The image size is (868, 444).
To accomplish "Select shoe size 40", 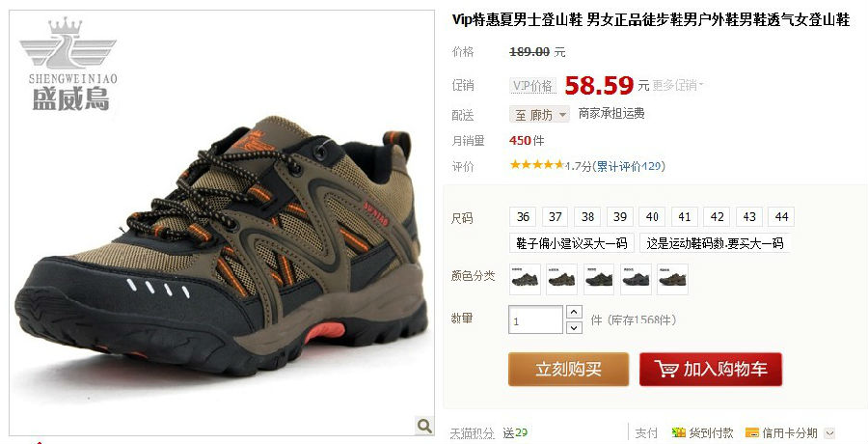I will click(x=652, y=217).
